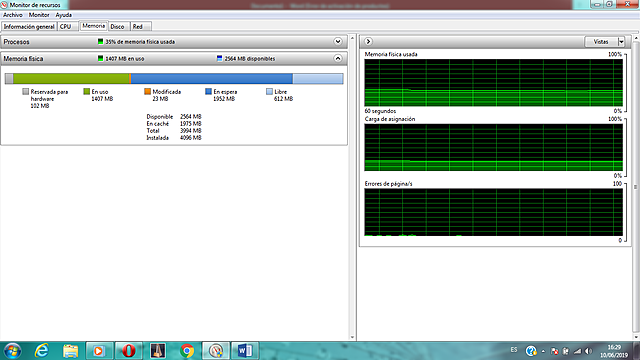
Task: Click the orange Modificada legend swatch
Action: click(x=147, y=92)
